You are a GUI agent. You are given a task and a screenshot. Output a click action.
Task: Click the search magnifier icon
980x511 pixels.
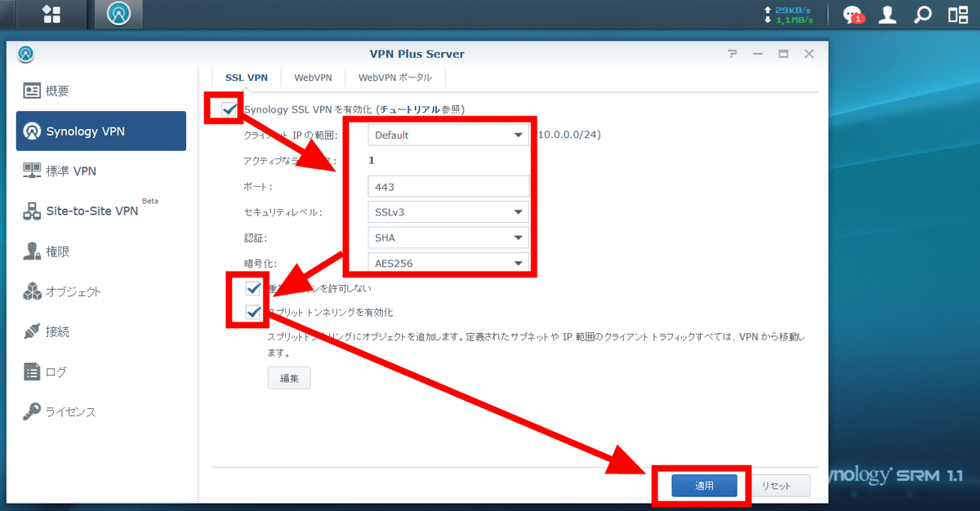click(923, 15)
